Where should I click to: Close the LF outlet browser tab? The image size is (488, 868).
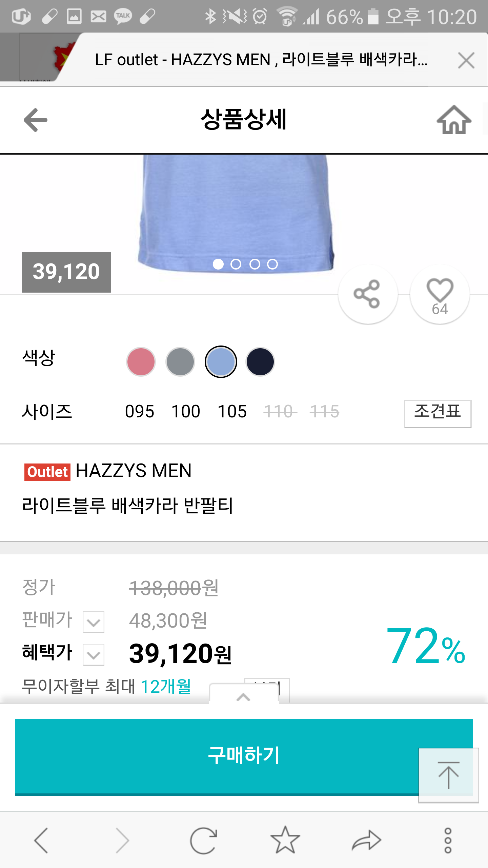pos(466,61)
